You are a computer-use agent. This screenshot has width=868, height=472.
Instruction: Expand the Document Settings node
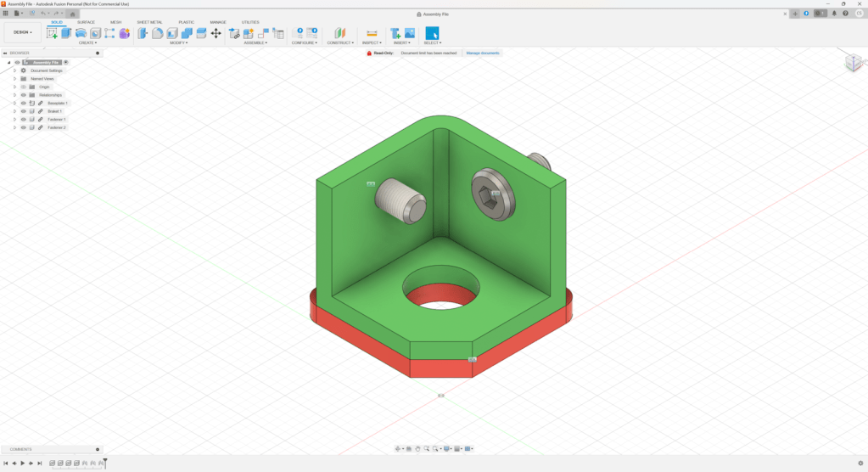pos(14,70)
